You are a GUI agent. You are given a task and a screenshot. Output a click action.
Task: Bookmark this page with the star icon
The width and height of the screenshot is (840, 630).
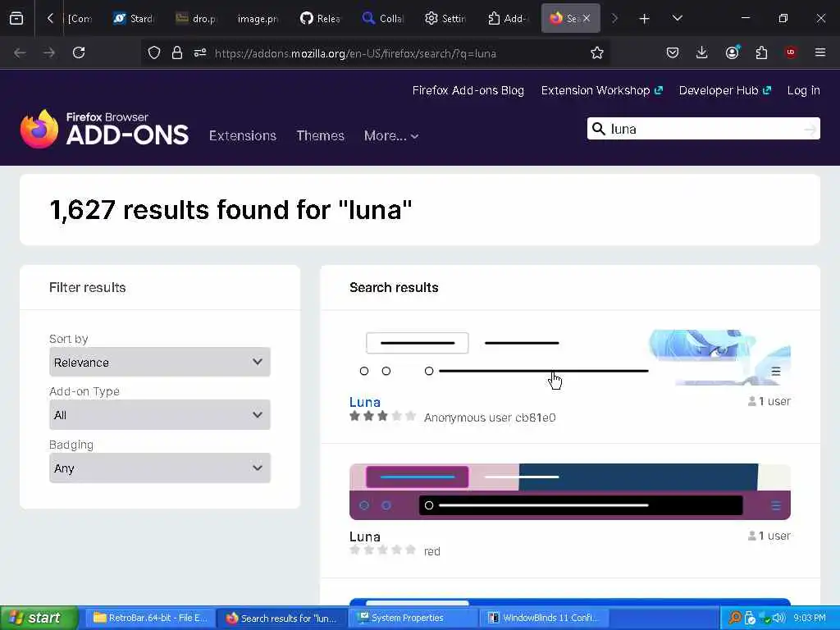(x=597, y=52)
